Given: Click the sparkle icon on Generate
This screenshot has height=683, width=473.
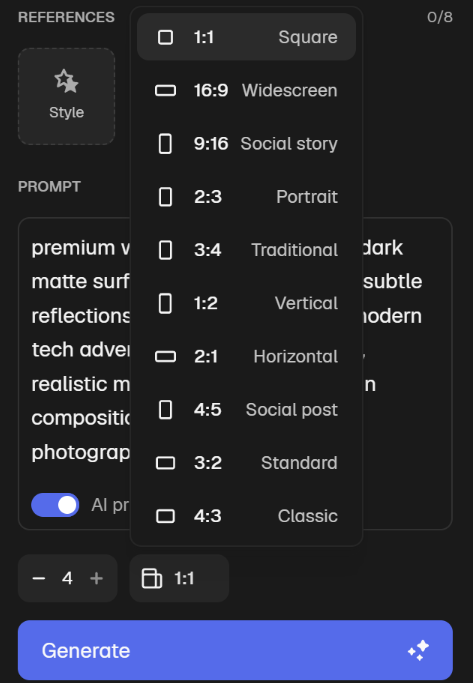Looking at the screenshot, I should tap(418, 650).
